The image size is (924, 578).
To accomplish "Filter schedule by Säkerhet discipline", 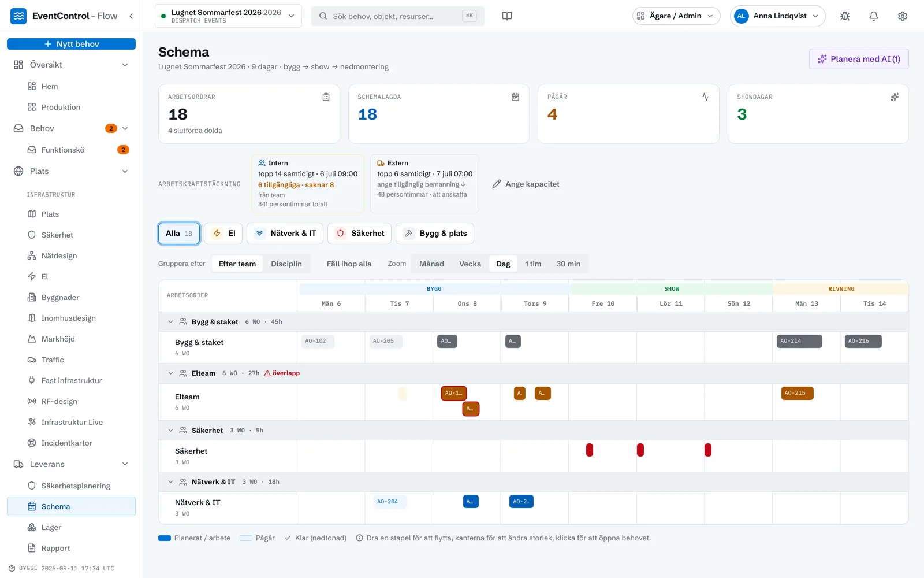I will click(x=359, y=234).
